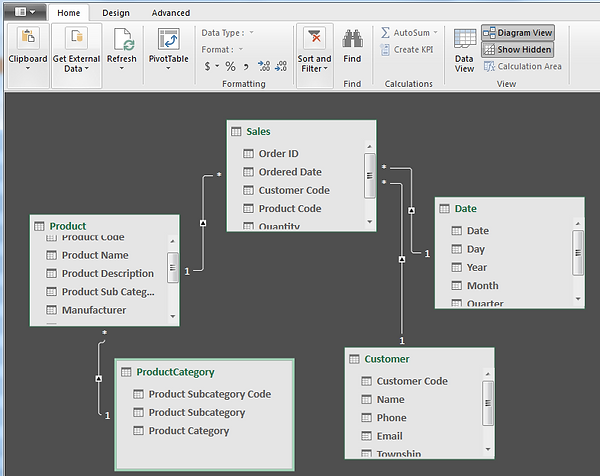This screenshot has height=476, width=600.
Task: Click the Sales table scrollbar thumb
Action: point(370,176)
